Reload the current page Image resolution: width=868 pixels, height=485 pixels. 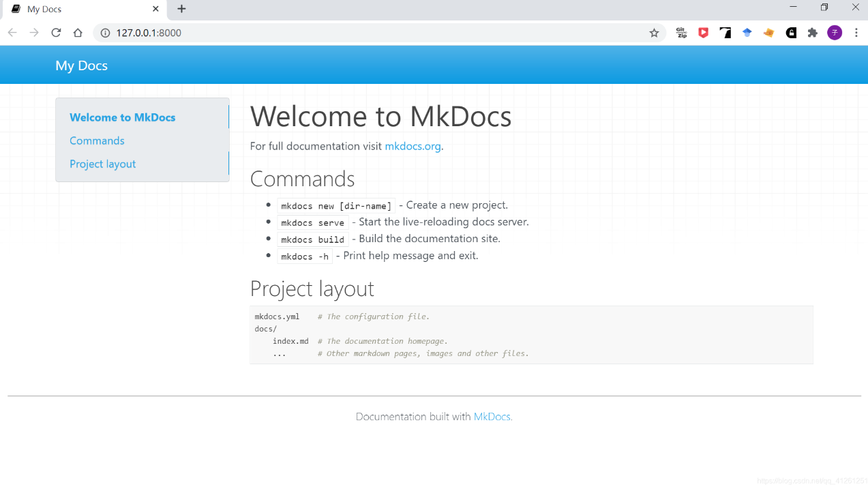point(56,33)
